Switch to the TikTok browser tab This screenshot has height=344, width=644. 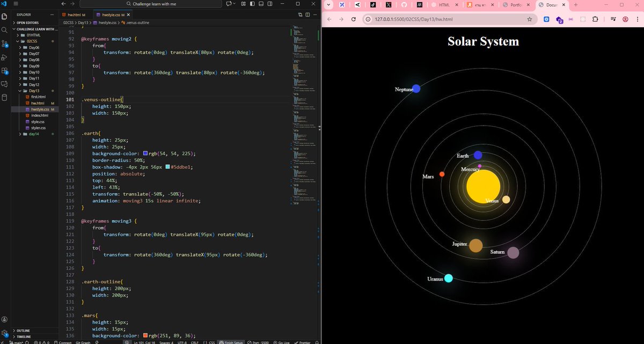pos(374,5)
